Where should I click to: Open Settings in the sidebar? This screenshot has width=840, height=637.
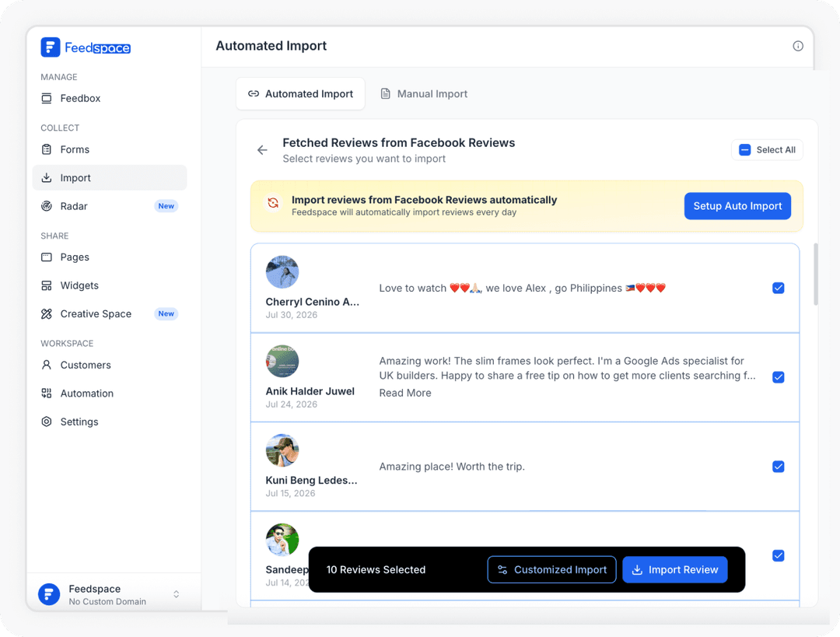click(x=110, y=422)
